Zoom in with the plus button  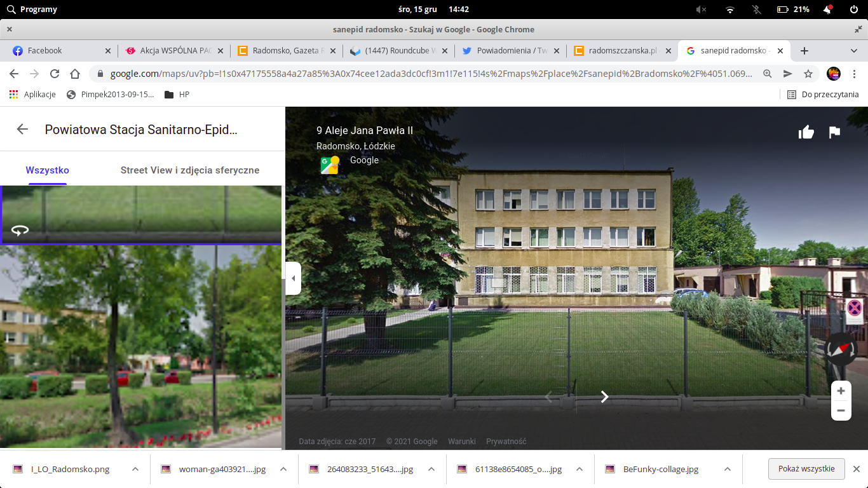[x=841, y=391]
